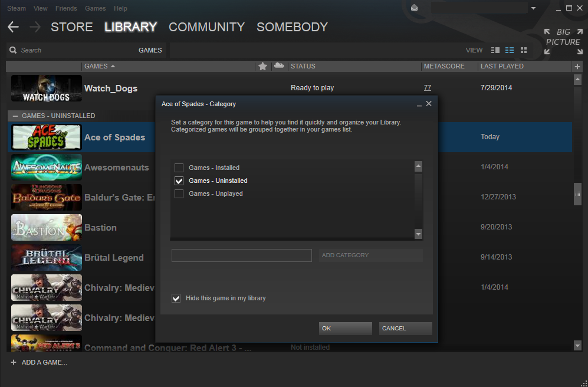The width and height of the screenshot is (588, 387).
Task: Minimize the category dialog
Action: (419, 104)
